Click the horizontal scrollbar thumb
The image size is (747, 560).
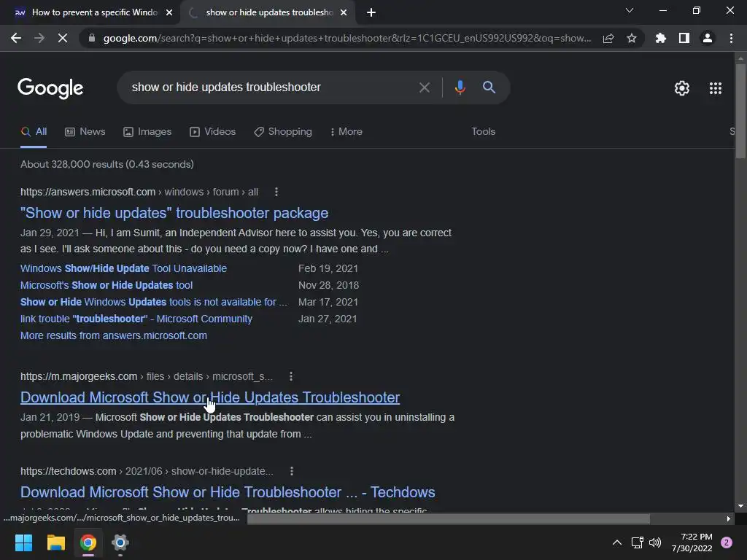449,518
